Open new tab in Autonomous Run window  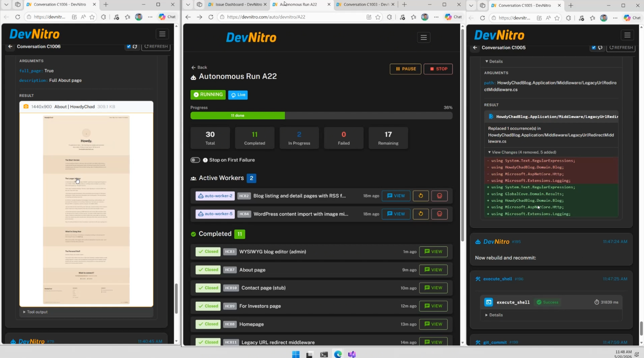(x=404, y=4)
